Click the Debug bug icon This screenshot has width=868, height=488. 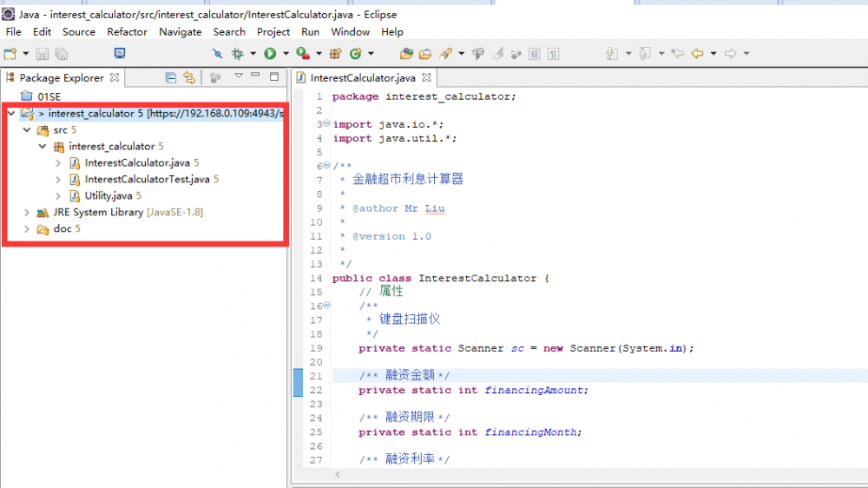(x=238, y=53)
